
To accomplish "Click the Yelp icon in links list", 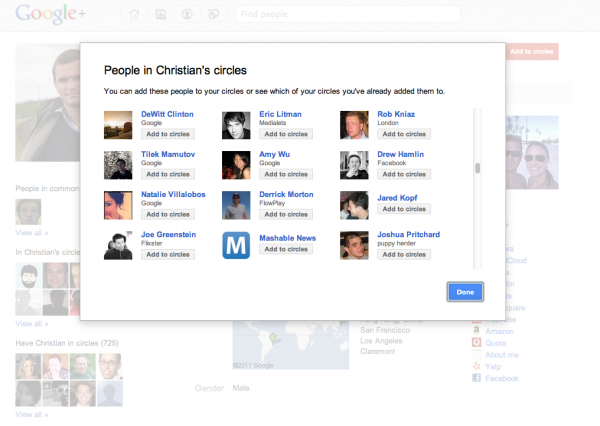I will [x=476, y=366].
